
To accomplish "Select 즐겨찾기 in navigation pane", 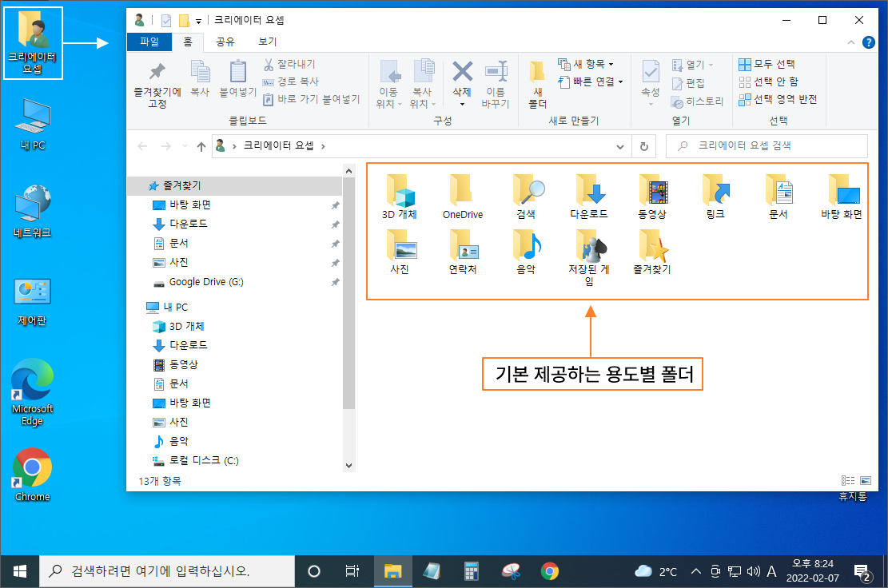I will tap(234, 185).
